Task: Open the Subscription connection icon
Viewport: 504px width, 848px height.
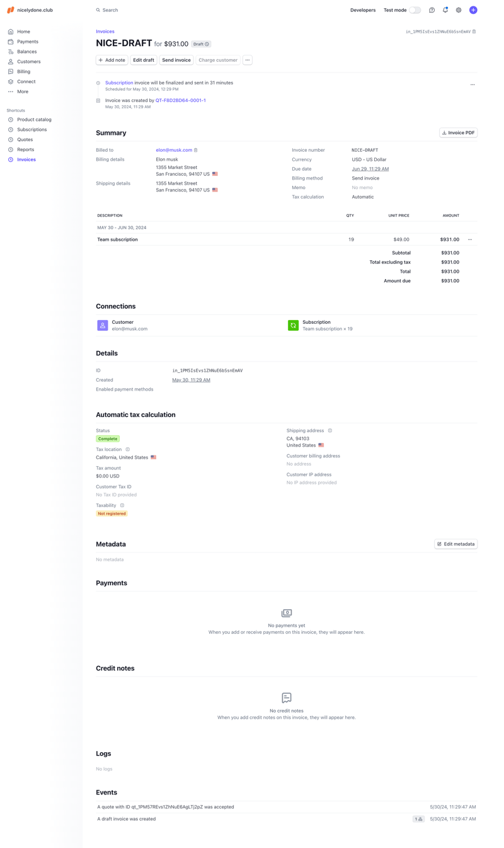Action: click(x=293, y=325)
